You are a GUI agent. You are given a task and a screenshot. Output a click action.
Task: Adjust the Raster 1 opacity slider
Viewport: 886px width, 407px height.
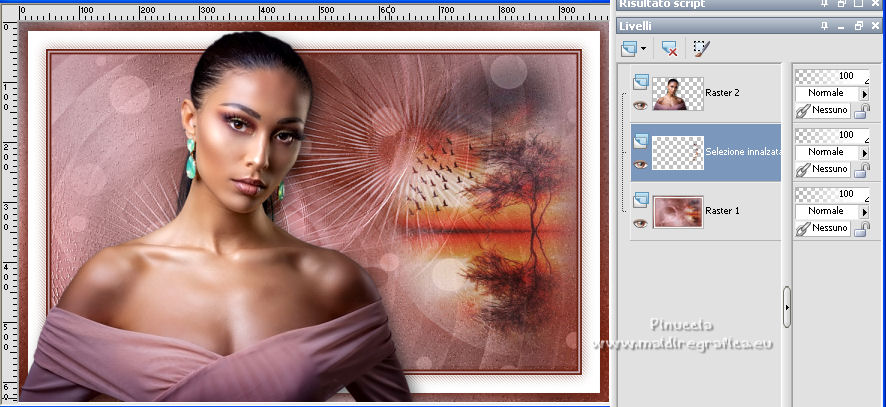(x=832, y=194)
